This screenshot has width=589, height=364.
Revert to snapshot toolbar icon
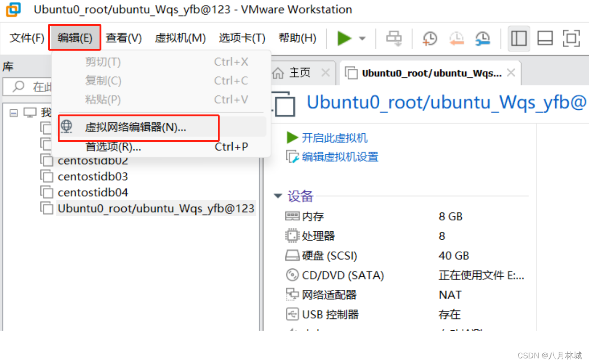[x=456, y=38]
